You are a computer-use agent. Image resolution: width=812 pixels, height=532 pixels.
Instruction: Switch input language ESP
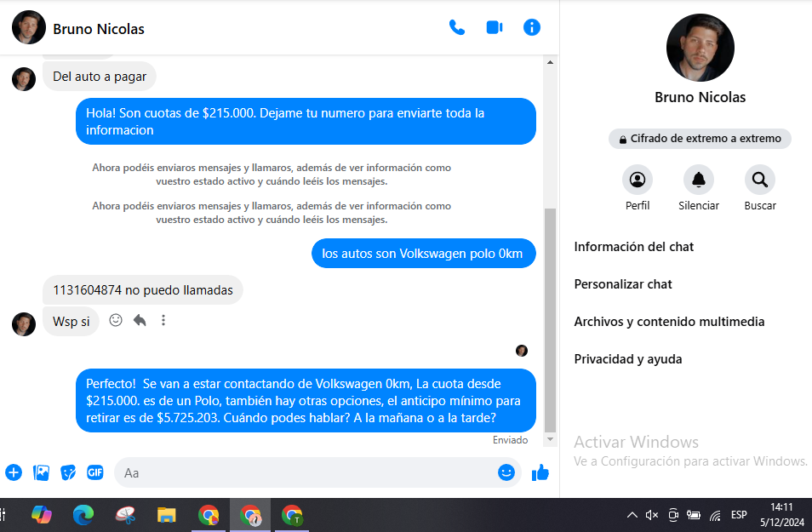point(739,515)
